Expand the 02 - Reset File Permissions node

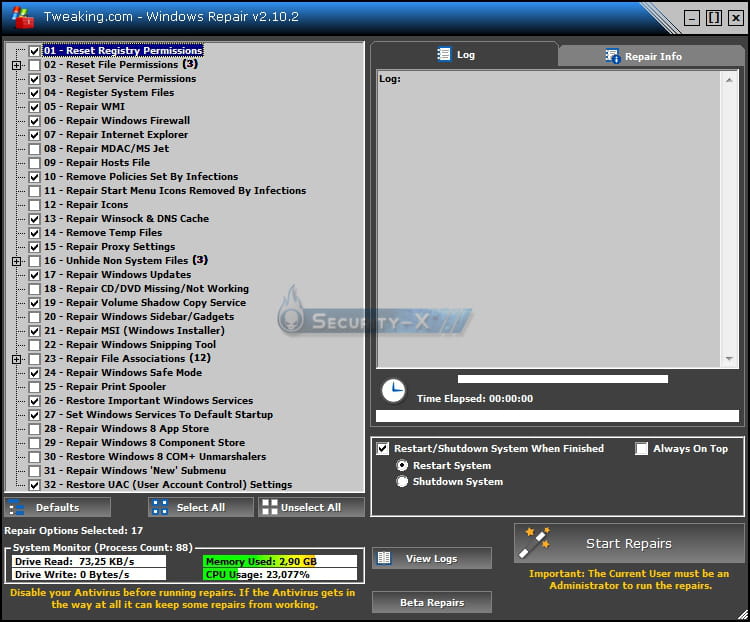16,65
